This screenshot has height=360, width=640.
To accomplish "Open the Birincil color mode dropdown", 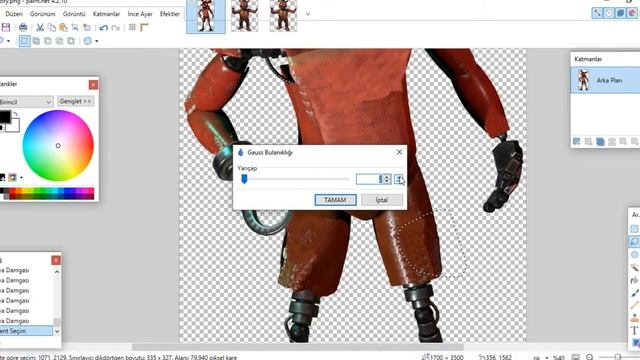I will pos(26,102).
